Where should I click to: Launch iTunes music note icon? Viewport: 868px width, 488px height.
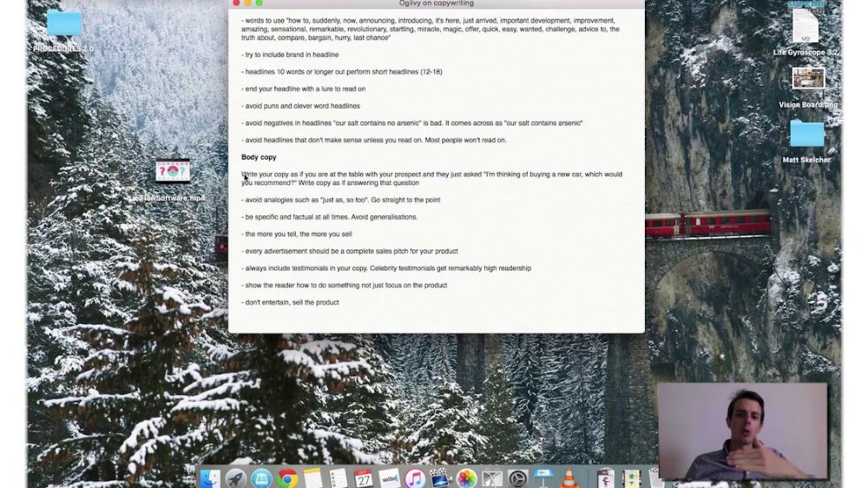(415, 478)
